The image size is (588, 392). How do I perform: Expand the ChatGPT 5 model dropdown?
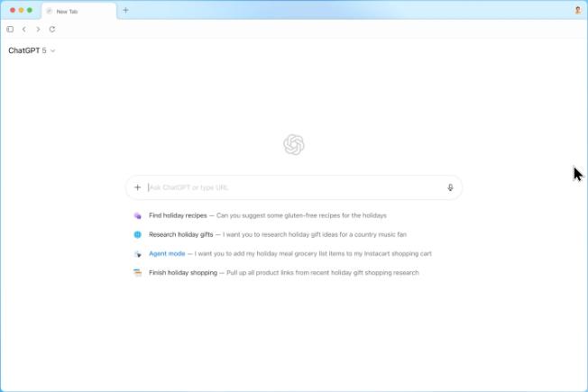click(x=32, y=50)
